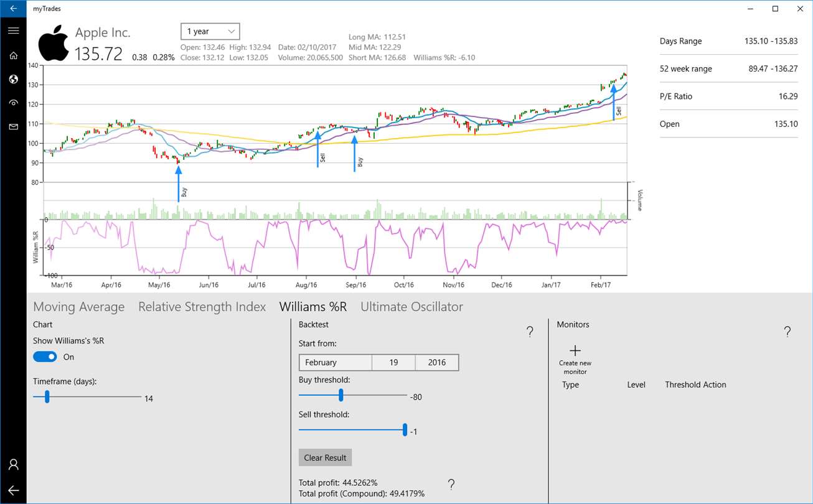Open the day 19 picker
Screen dimensions: 813x504
coord(393,362)
